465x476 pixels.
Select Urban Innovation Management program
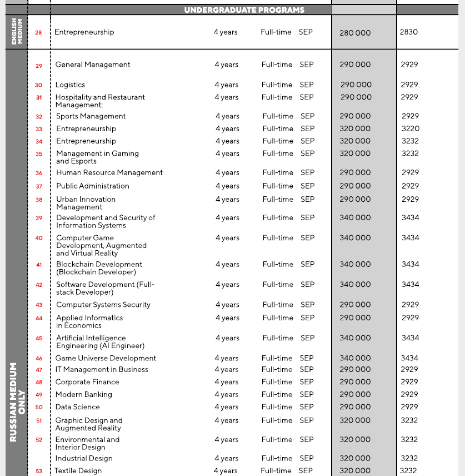tap(86, 203)
